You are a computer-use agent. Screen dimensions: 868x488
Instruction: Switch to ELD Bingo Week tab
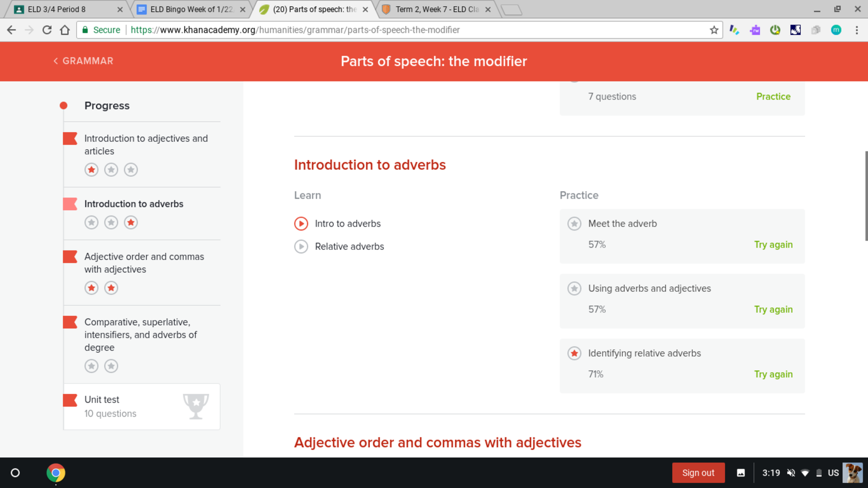191,9
